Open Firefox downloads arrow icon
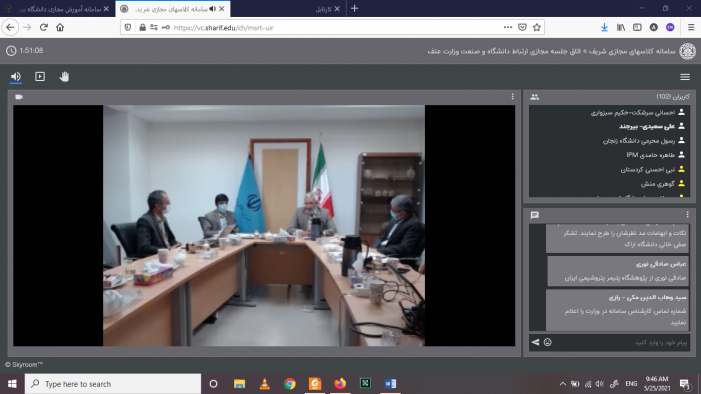 pos(604,27)
